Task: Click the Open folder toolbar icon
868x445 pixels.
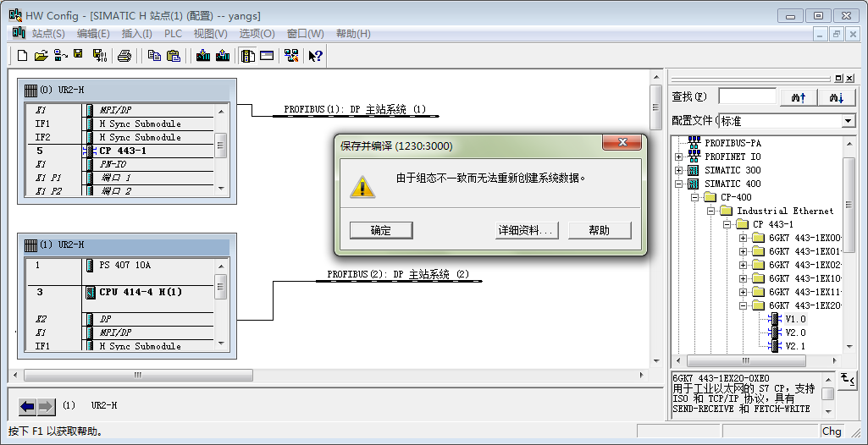Action: (x=41, y=55)
